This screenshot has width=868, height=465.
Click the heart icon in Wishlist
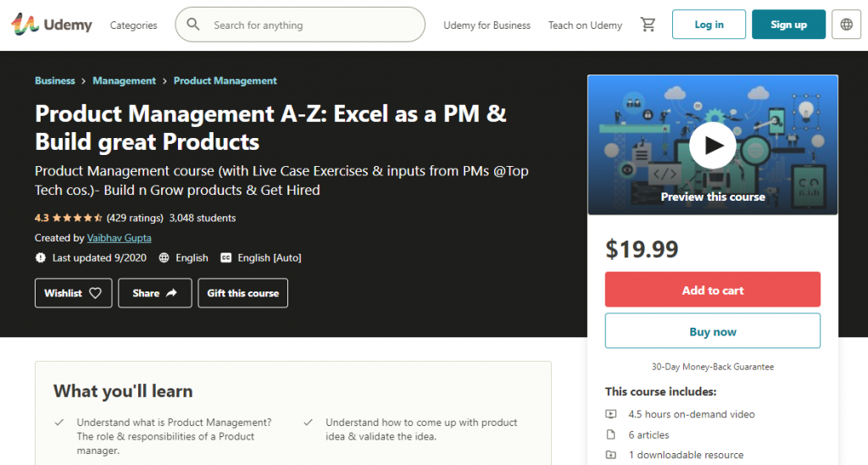95,293
